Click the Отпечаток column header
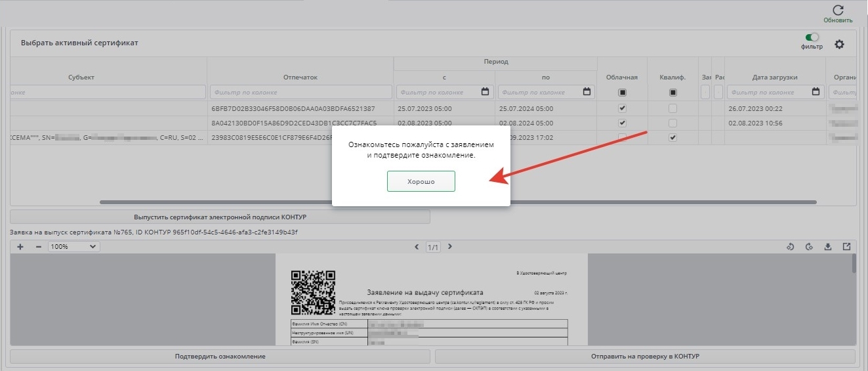This screenshot has height=371, width=868. pyautogui.click(x=300, y=77)
